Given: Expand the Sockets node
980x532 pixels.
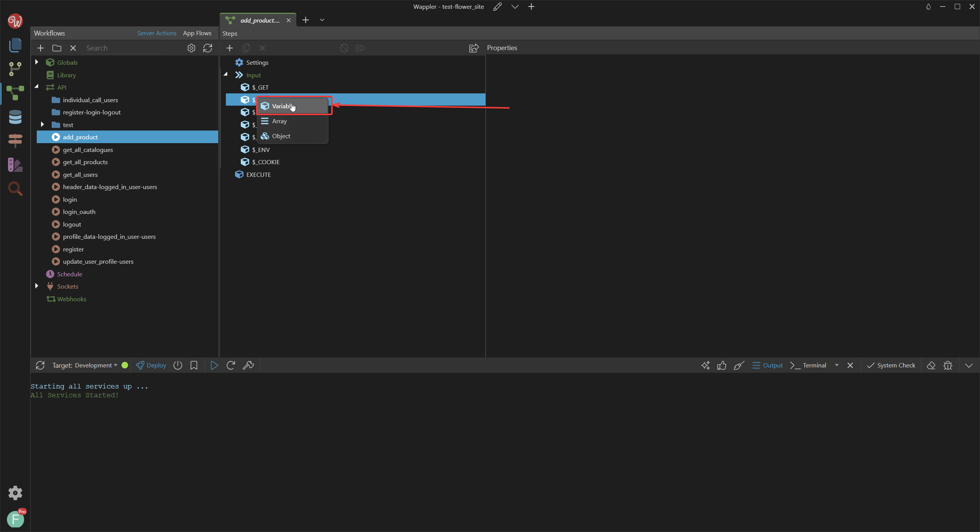Looking at the screenshot, I should tap(37, 286).
